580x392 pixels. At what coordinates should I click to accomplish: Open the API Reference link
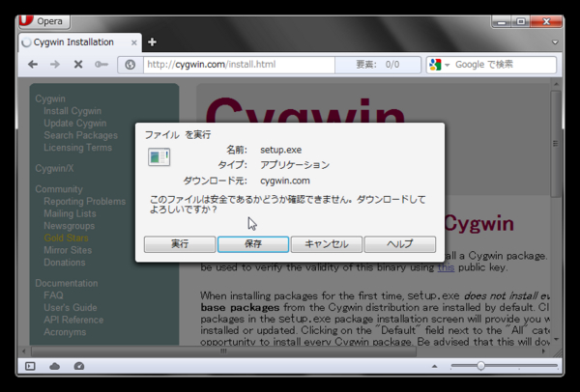[73, 320]
